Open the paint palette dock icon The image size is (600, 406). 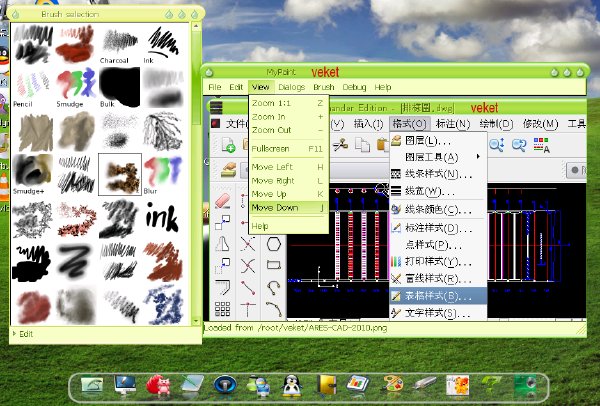click(393, 384)
